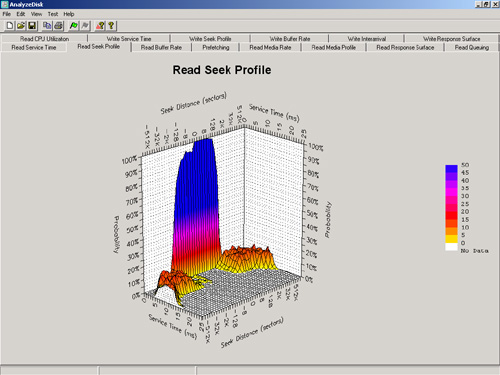Click the blue 50 legend color swatch
Screen dimensions: 500x375
pos(451,168)
